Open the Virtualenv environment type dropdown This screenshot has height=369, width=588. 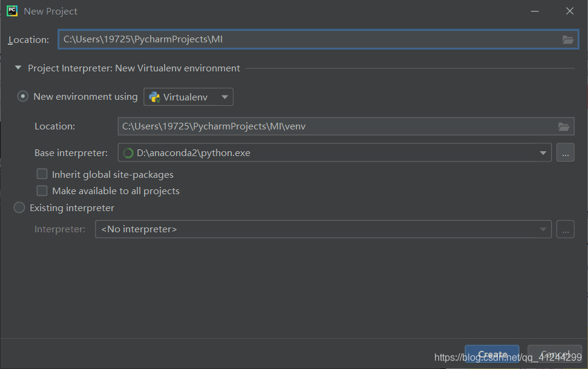tap(224, 97)
